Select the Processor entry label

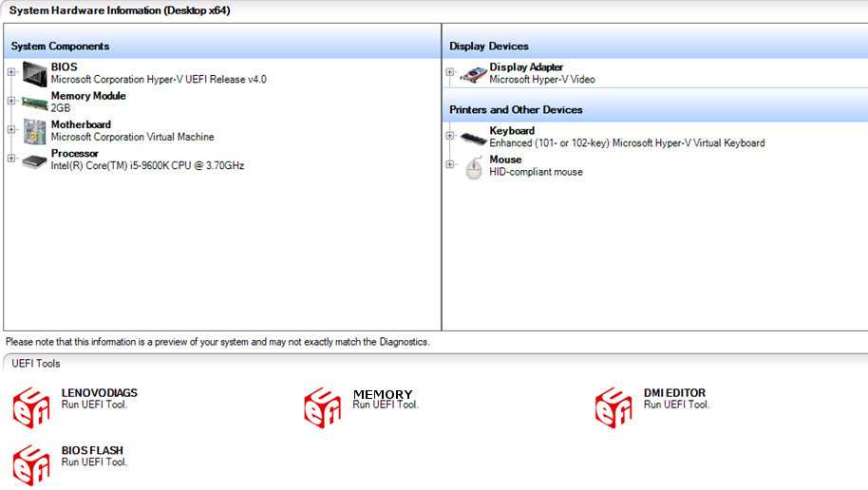(x=75, y=154)
